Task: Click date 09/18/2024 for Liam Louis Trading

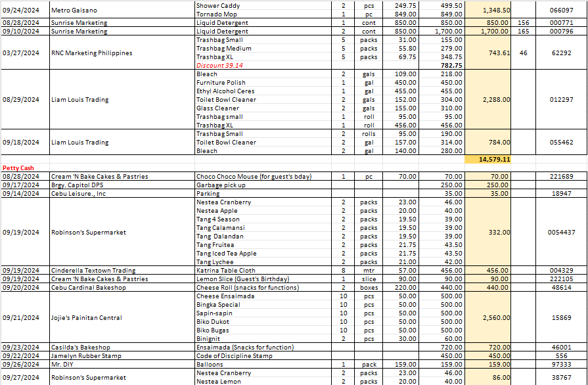Action: coord(25,142)
